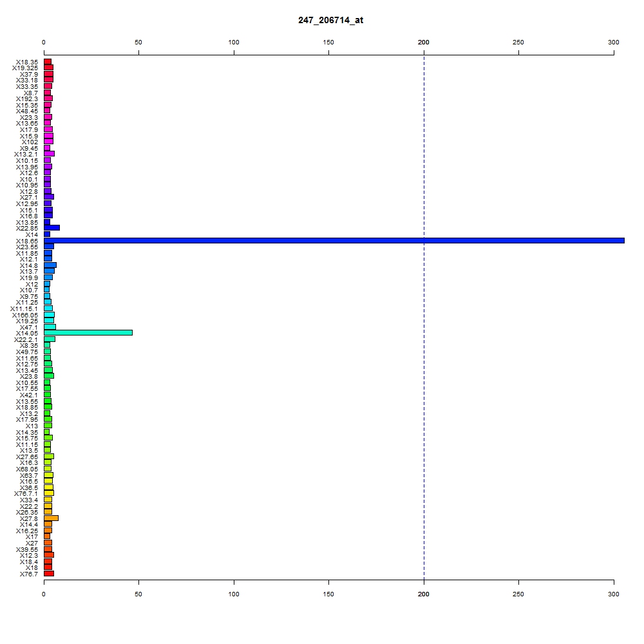Click the chart title "247_206714_at"

tap(330, 20)
